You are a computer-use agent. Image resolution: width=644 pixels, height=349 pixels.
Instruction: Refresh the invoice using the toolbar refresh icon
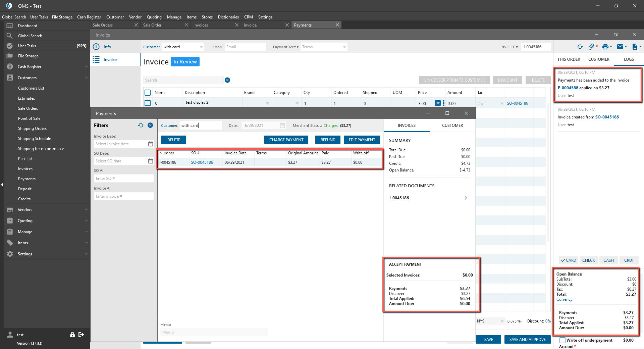580,47
